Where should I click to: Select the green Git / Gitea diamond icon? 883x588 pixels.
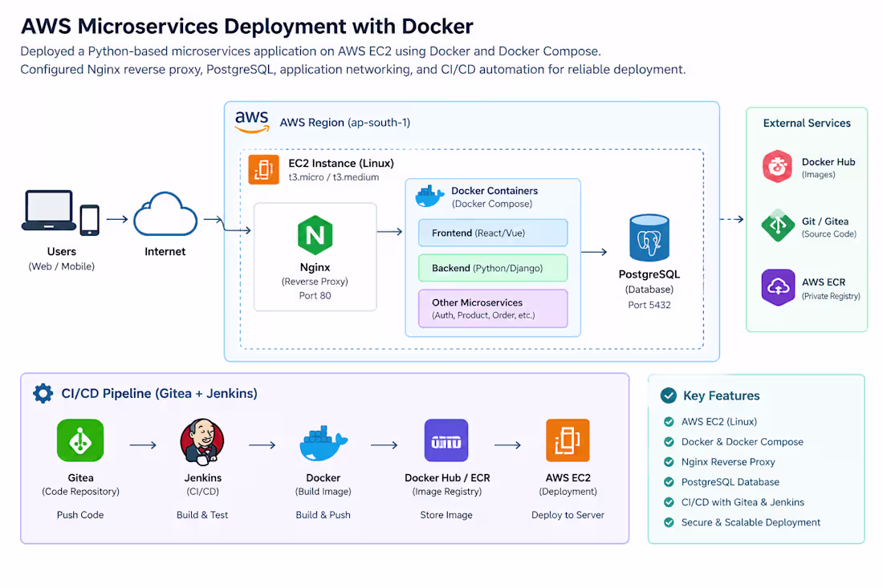(x=778, y=225)
